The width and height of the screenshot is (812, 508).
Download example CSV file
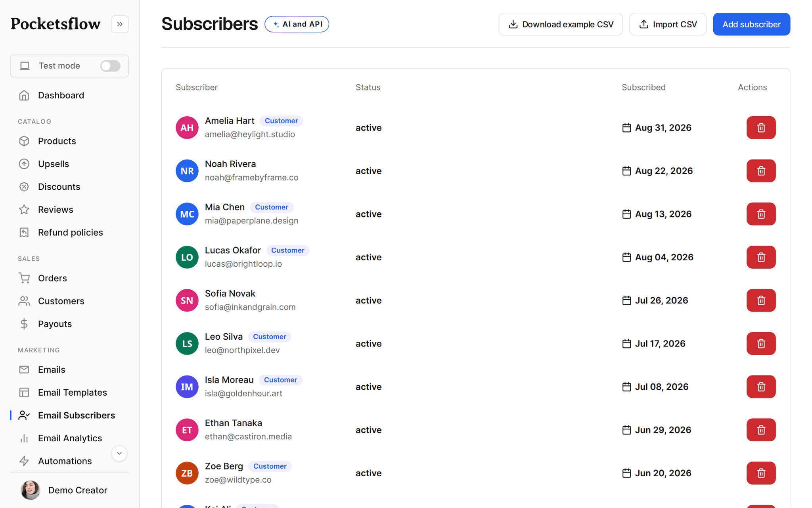(x=561, y=24)
